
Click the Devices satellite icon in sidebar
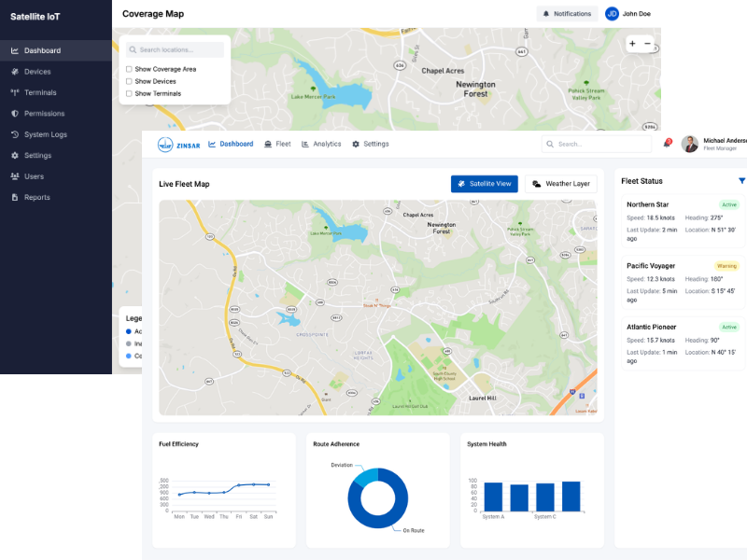(15, 72)
